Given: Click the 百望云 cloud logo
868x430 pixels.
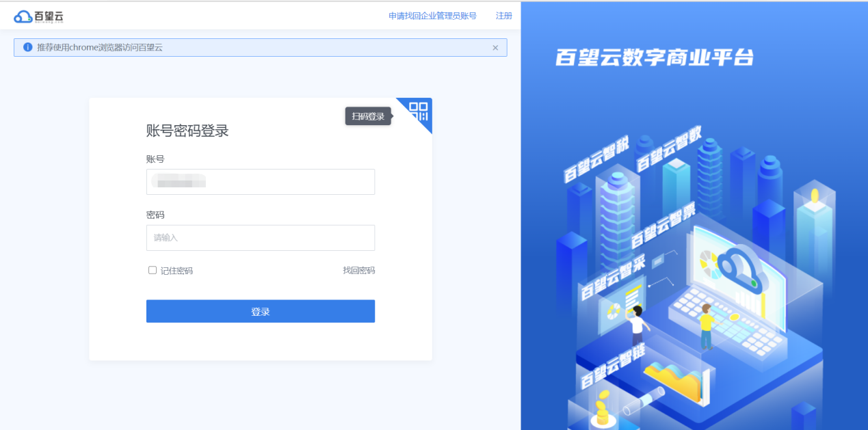Looking at the screenshot, I should [39, 16].
